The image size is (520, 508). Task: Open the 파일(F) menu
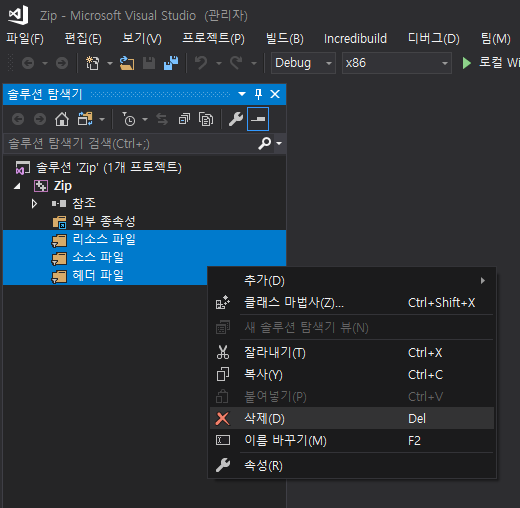[x=25, y=39]
